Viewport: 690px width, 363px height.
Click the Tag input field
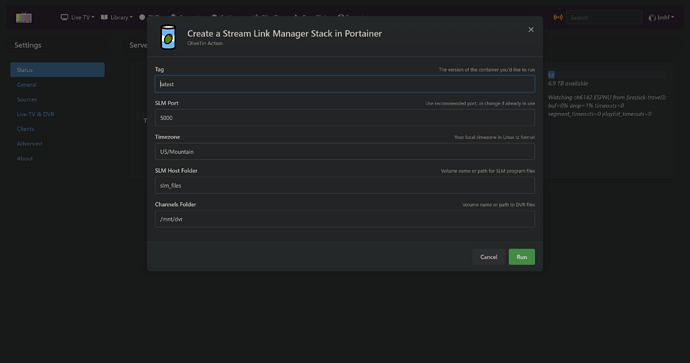(x=345, y=84)
